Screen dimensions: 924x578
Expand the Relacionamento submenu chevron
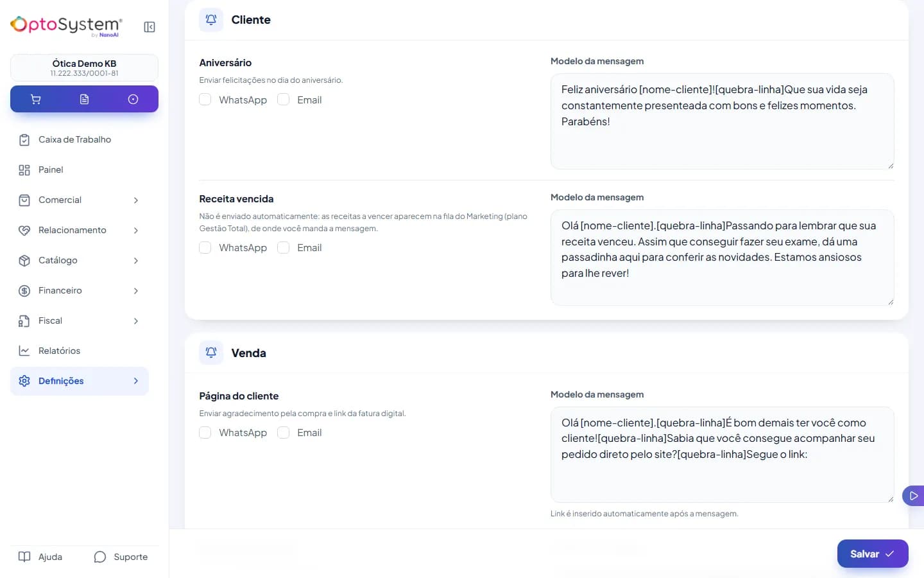[136, 231]
